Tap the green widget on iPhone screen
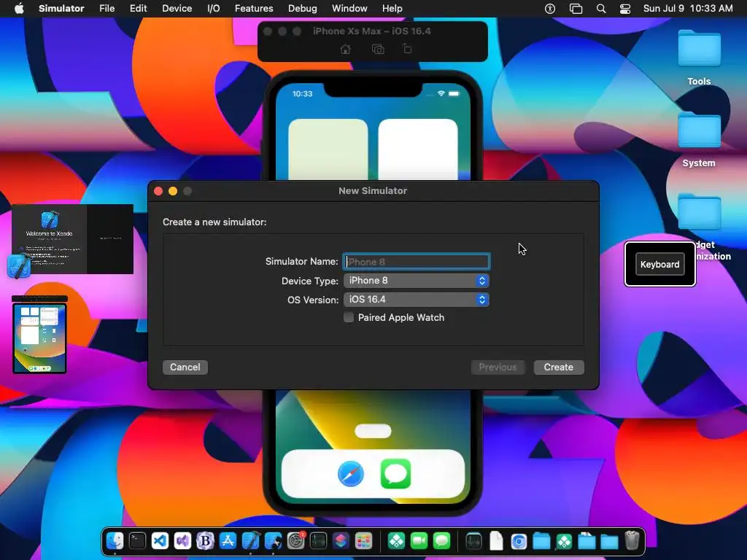Viewport: 747px width, 560px height. (x=328, y=149)
